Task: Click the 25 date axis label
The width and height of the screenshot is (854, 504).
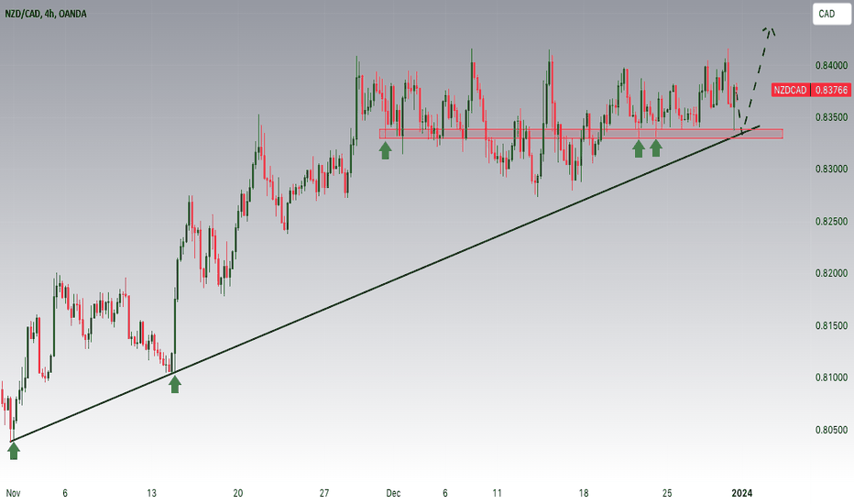Action: click(667, 493)
